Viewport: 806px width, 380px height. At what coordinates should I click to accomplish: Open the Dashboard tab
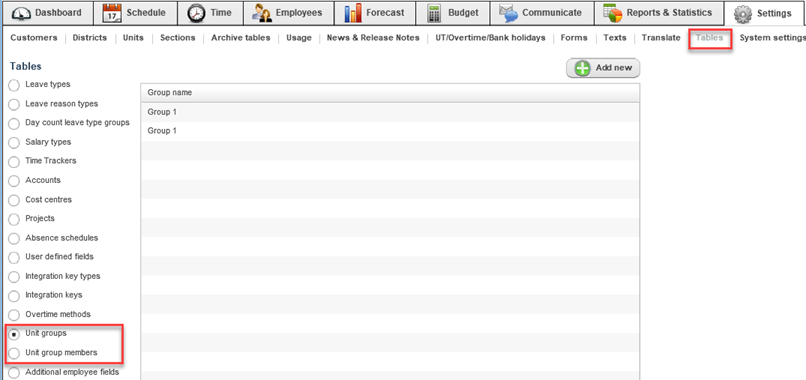tap(47, 13)
